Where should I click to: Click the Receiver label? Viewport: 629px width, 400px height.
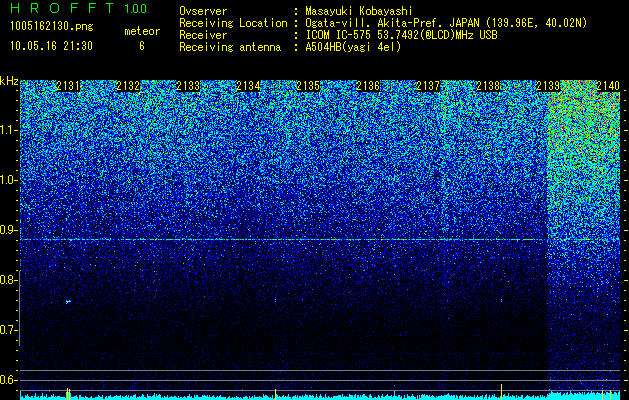(x=203, y=35)
